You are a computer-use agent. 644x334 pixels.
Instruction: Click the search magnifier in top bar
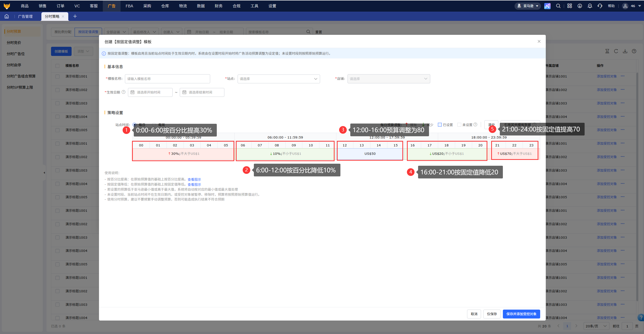558,6
